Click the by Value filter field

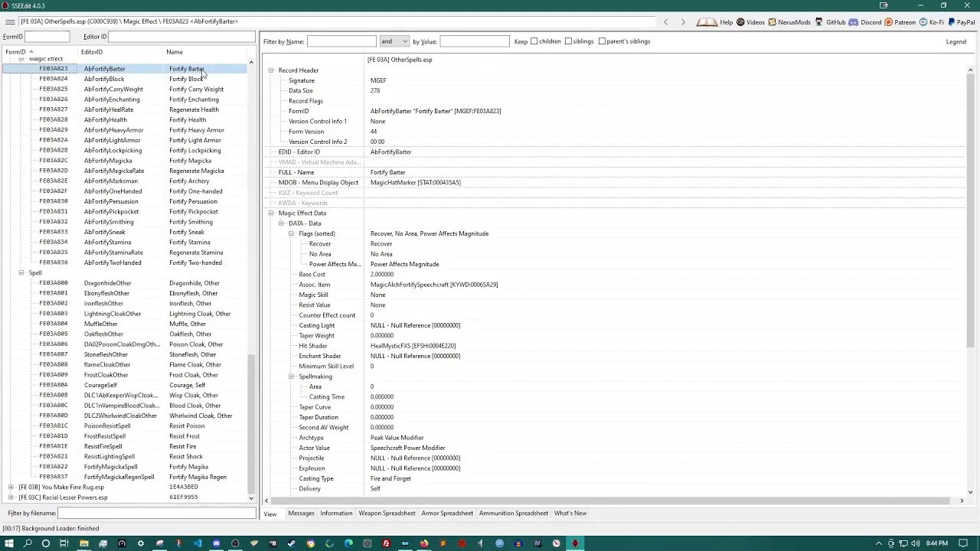[474, 41]
